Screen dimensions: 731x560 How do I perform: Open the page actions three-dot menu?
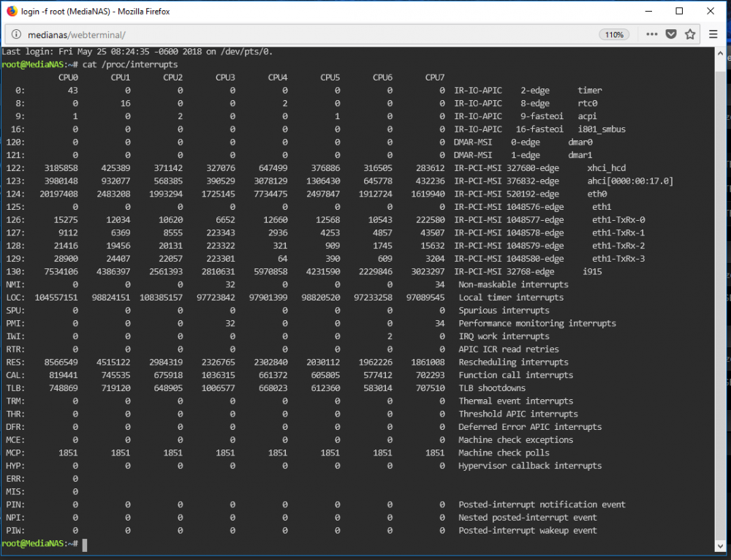point(652,34)
